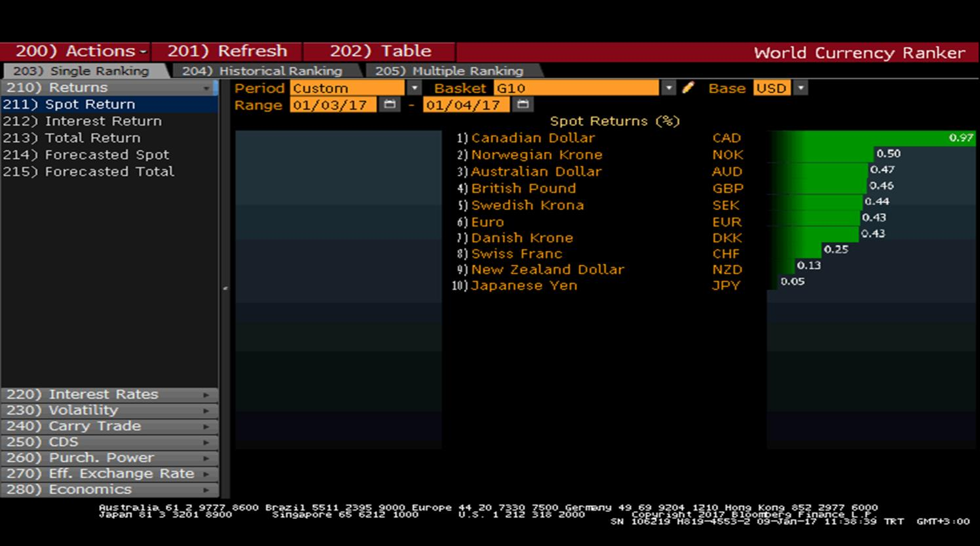Click the GBP currency code
The width and height of the screenshot is (980, 546).
click(x=728, y=189)
